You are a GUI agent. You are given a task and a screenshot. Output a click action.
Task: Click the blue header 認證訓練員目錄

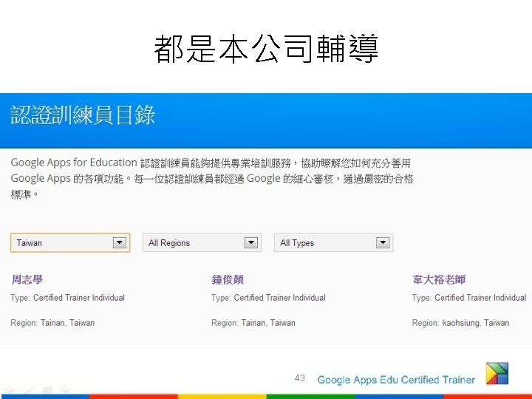[83, 115]
